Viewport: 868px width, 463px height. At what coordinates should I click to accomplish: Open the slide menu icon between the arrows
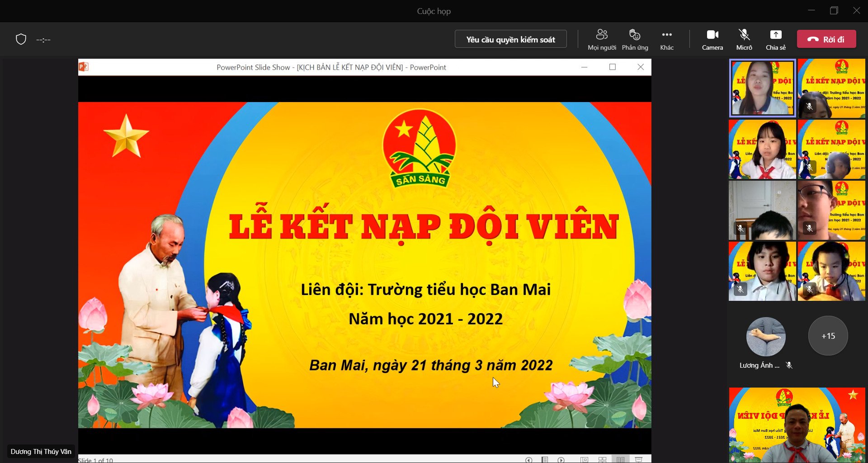(545, 459)
